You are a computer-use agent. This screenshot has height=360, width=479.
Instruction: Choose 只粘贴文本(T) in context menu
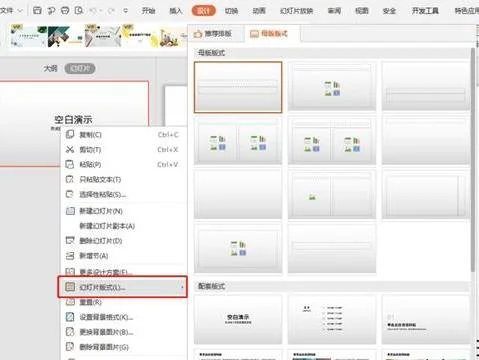point(122,179)
